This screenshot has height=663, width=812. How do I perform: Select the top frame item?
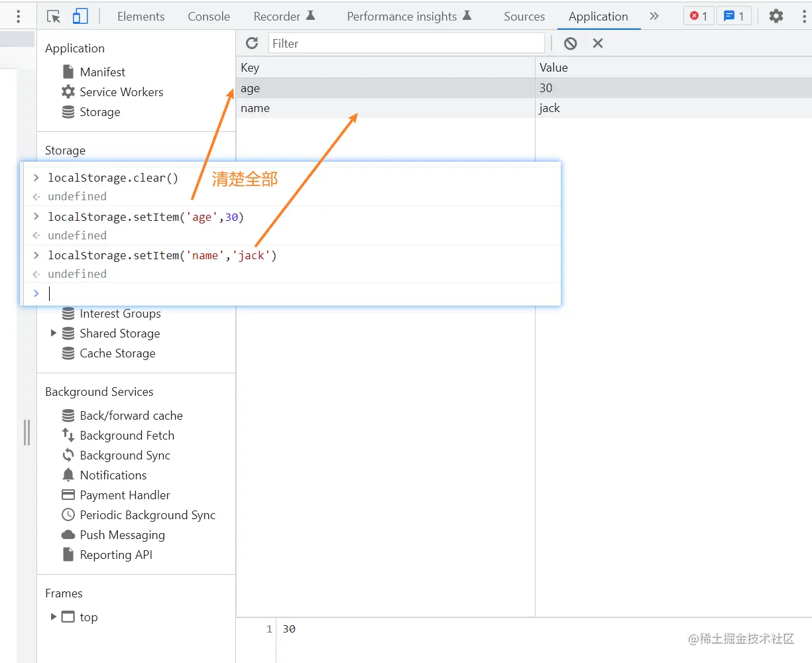[x=89, y=617]
